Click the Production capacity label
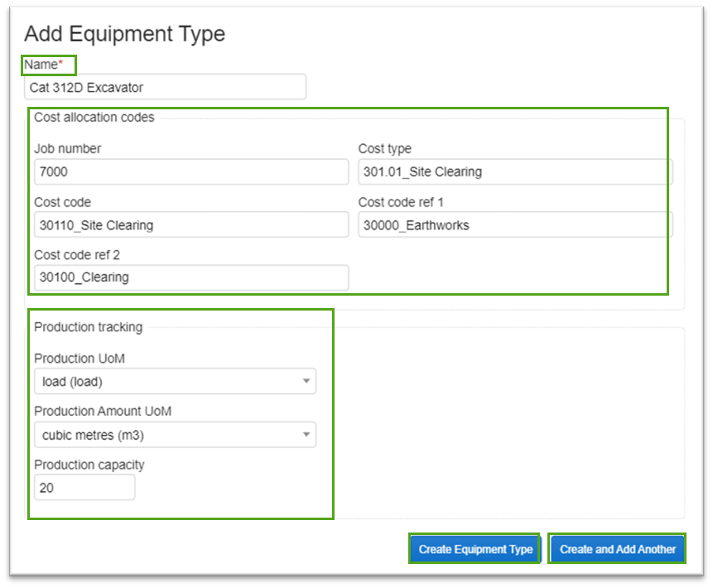Screen dimensions: 713x588 pyautogui.click(x=89, y=465)
